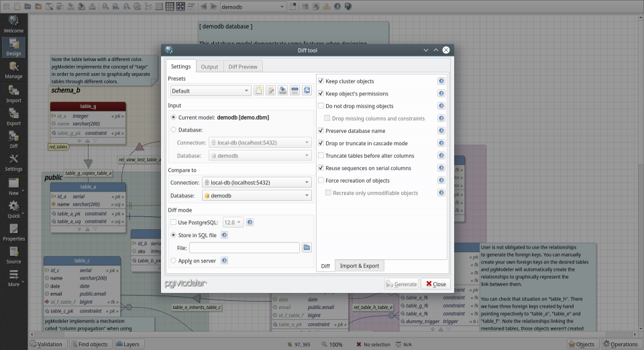This screenshot has width=644, height=350.
Task: Select the Apply on server radio button
Action: 174,261
